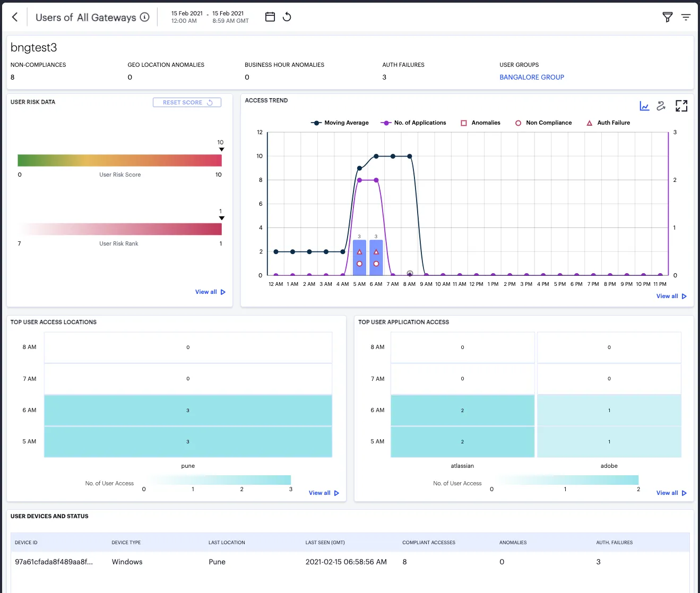View all user risk data

point(210,292)
